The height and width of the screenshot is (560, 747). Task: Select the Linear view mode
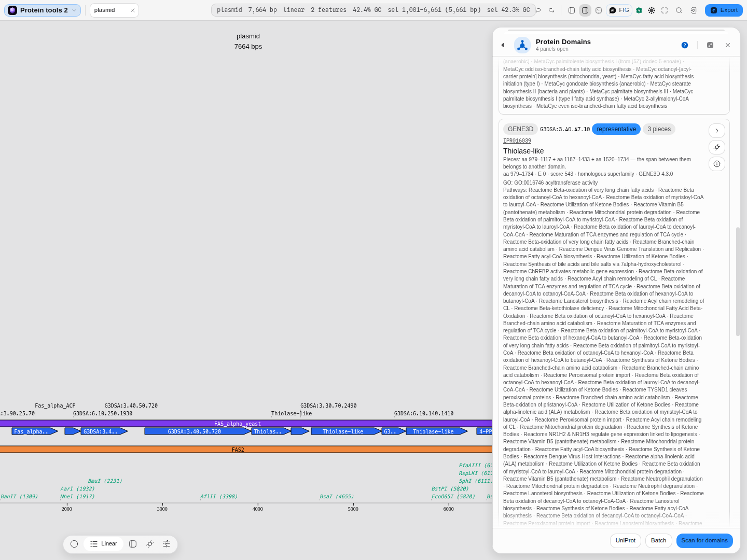[x=104, y=544]
